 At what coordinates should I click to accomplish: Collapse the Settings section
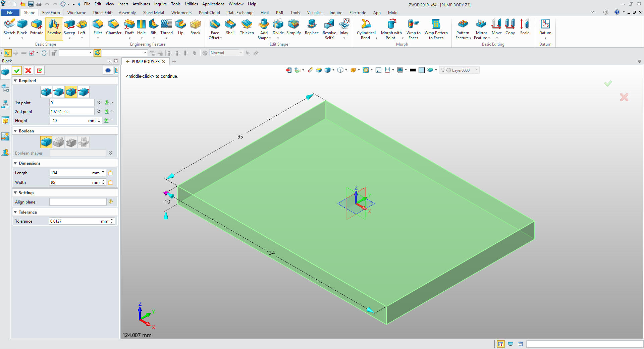pyautogui.click(x=15, y=193)
